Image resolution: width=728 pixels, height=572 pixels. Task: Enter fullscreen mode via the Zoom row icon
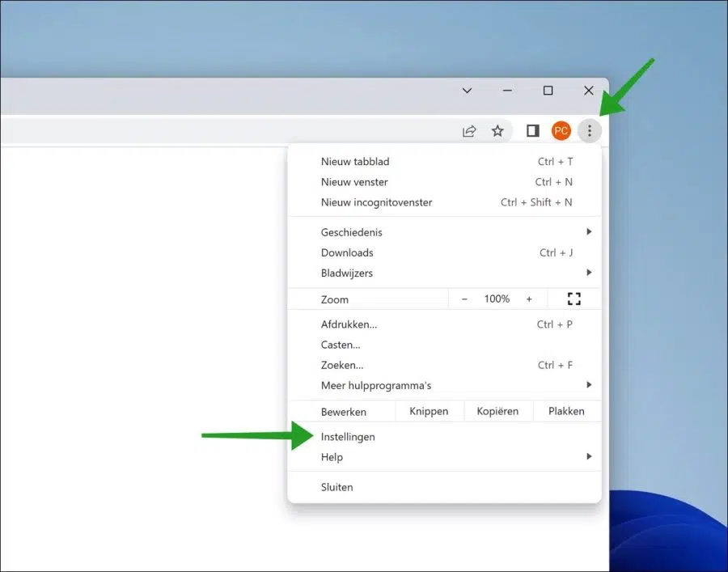(x=574, y=299)
